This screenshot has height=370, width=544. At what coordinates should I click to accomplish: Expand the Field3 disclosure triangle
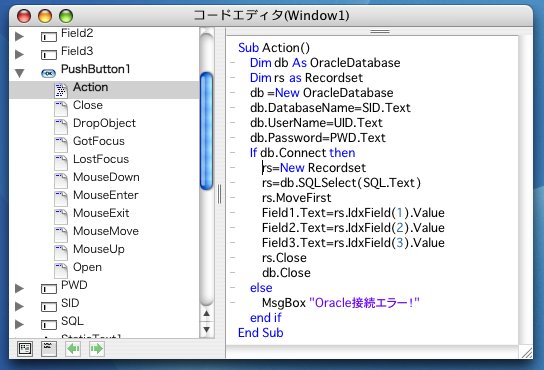19,54
